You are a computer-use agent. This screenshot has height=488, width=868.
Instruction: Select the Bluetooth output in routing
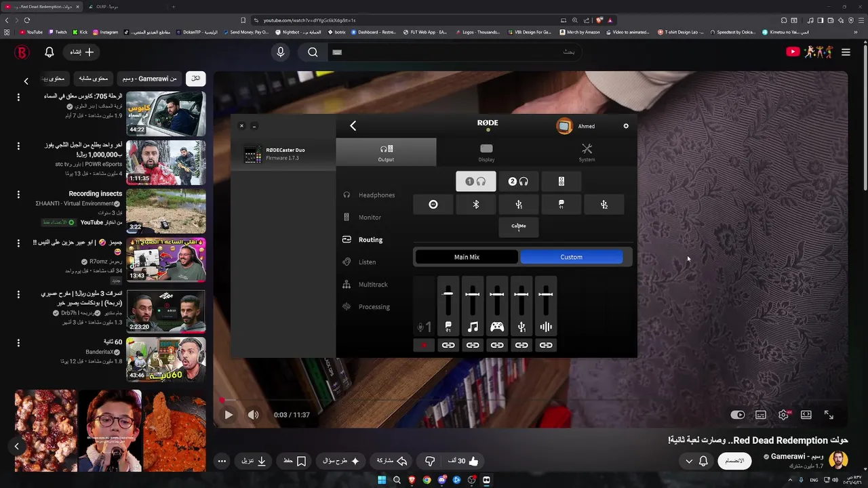click(476, 205)
